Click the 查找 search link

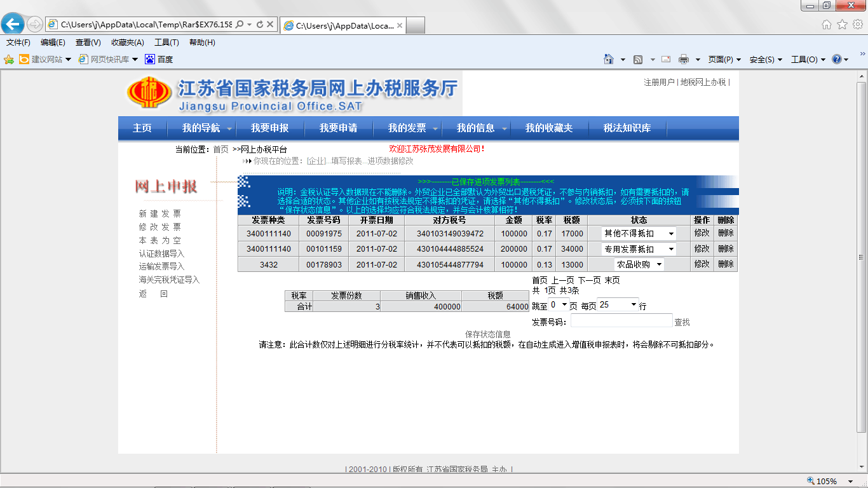[x=682, y=323]
